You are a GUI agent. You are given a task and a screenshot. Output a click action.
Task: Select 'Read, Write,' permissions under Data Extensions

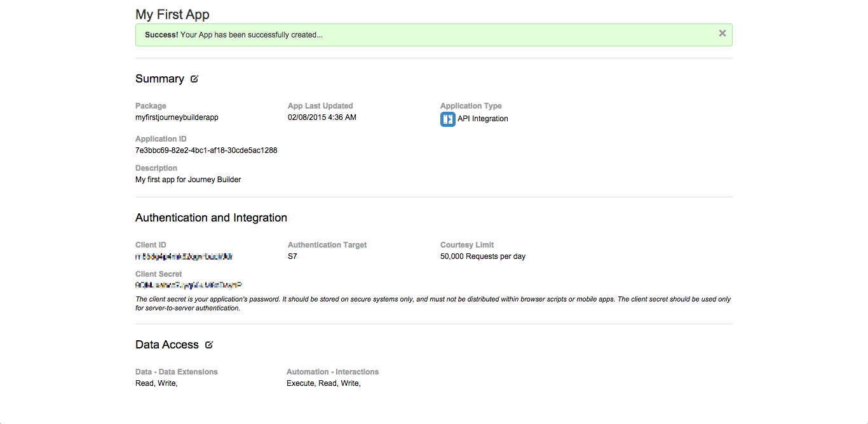point(156,383)
